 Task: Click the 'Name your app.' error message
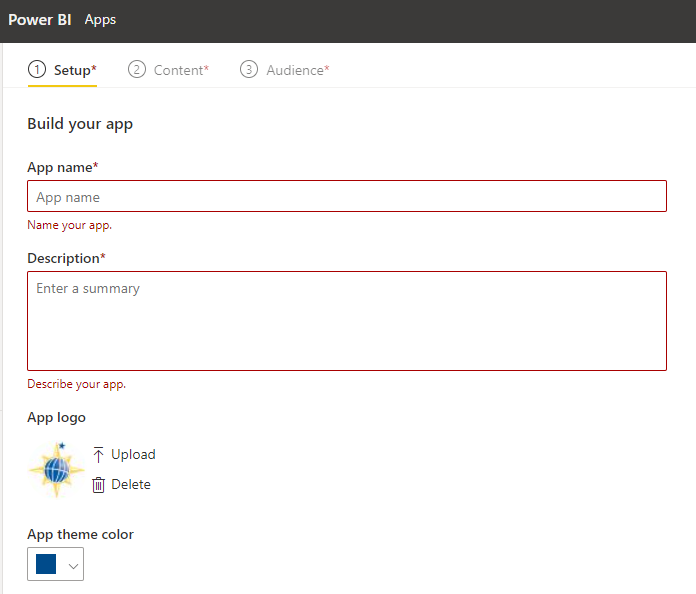(70, 225)
